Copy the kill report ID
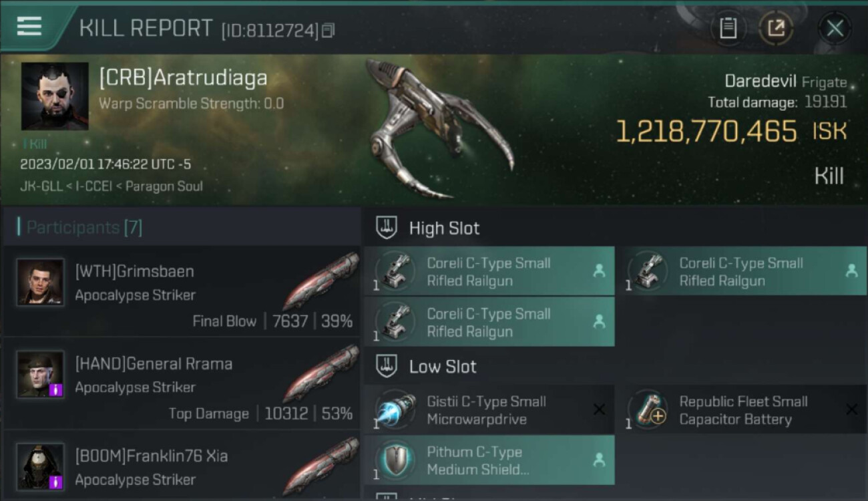868x501 pixels. coord(328,31)
